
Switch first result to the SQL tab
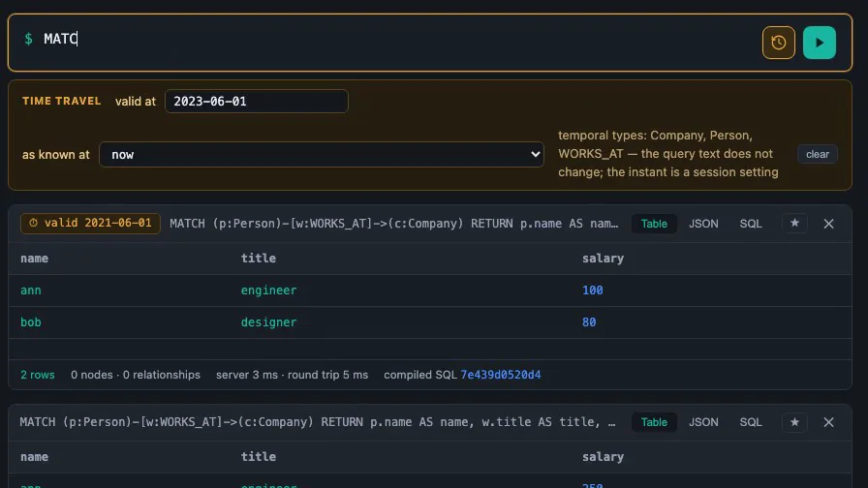coord(751,224)
